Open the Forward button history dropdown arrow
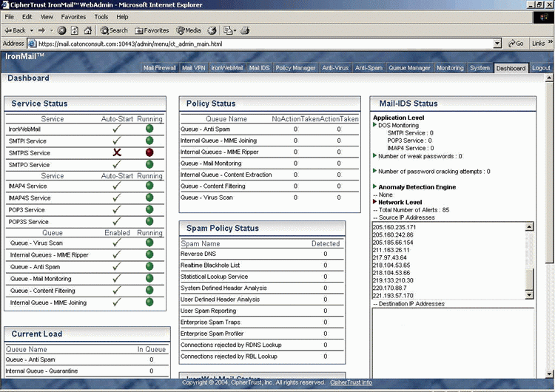The width and height of the screenshot is (555, 392). click(x=51, y=30)
